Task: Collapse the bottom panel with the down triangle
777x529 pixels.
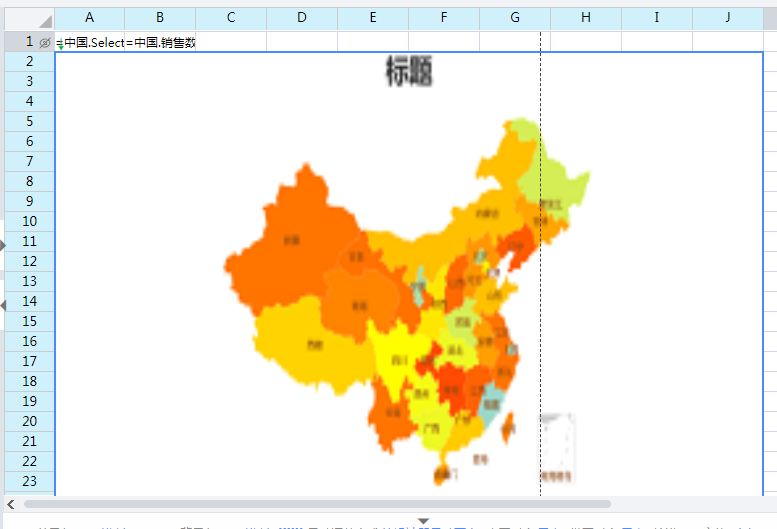Action: tap(424, 521)
